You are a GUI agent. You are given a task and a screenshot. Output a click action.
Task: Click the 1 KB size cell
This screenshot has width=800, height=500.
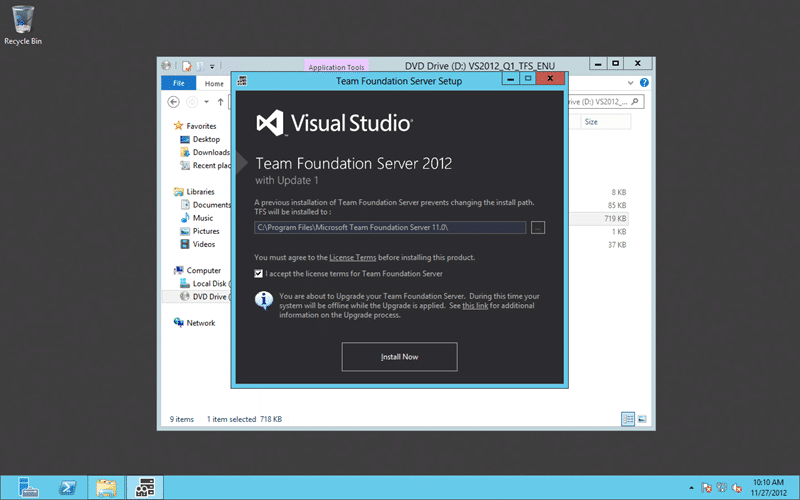(x=619, y=232)
